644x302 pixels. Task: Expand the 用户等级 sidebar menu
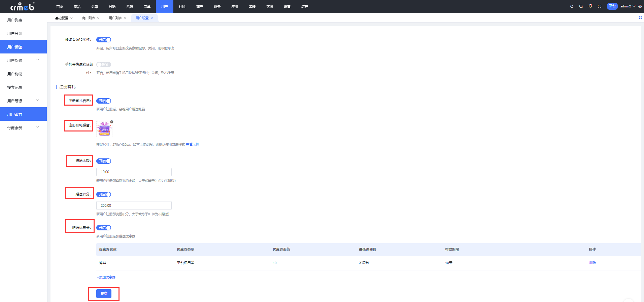[23, 101]
